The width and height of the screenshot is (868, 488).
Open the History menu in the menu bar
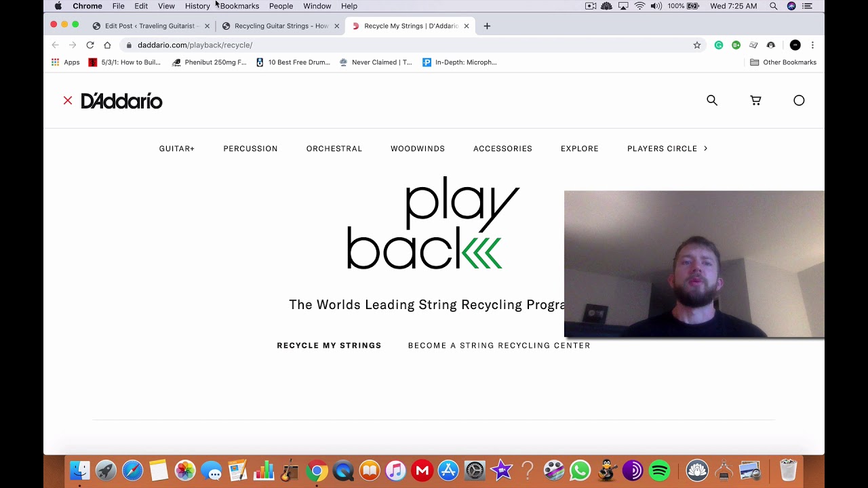pos(197,6)
